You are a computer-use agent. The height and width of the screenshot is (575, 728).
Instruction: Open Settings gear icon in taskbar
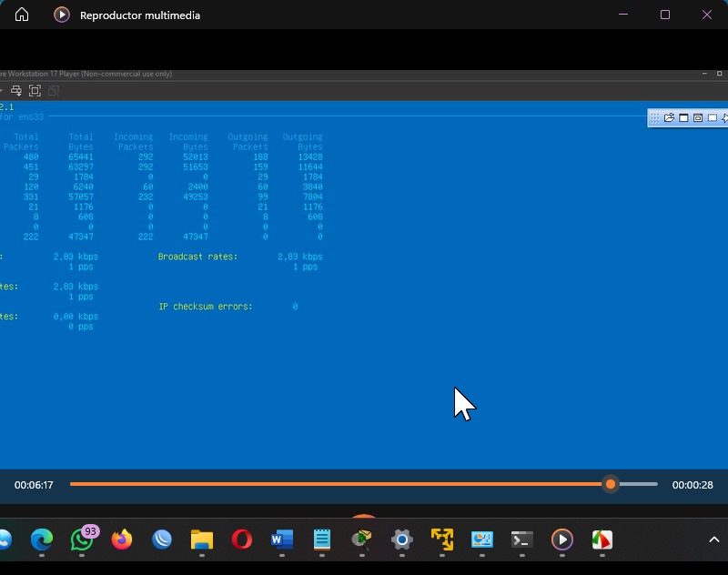tap(401, 540)
